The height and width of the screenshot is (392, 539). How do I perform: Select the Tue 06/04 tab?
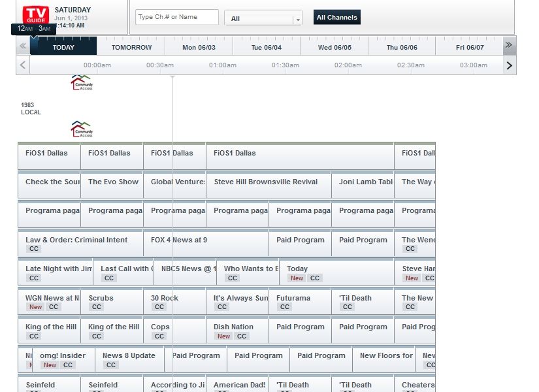tap(267, 48)
